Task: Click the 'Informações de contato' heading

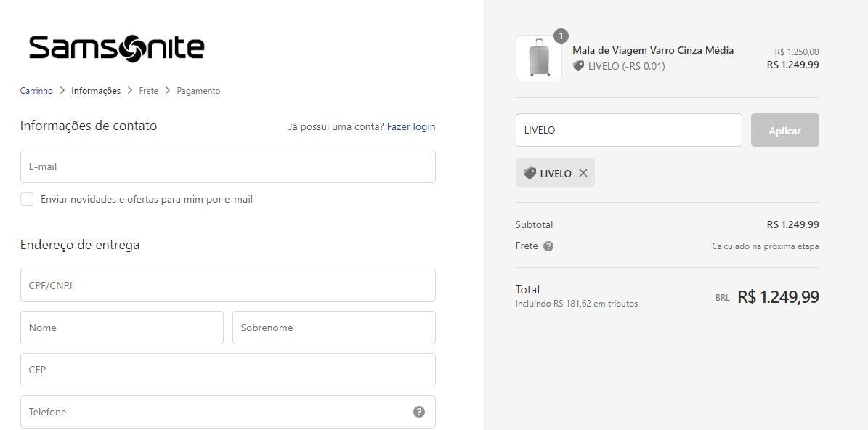Action: tap(89, 126)
